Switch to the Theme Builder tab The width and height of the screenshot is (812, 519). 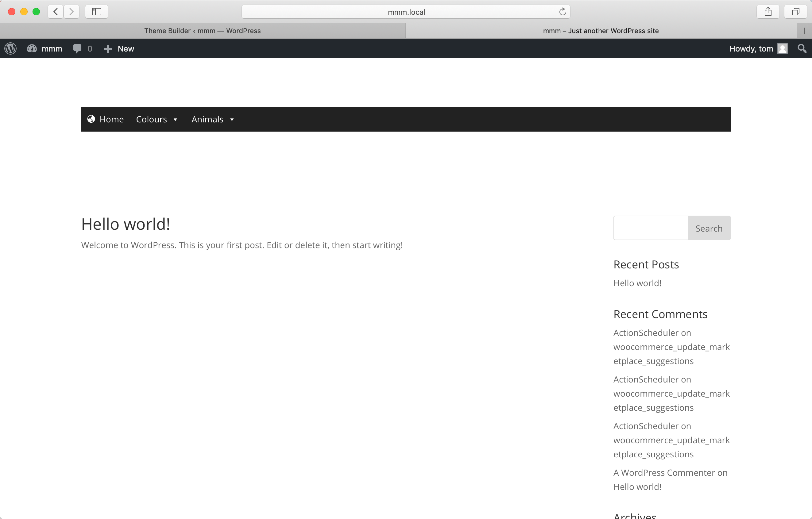point(202,31)
